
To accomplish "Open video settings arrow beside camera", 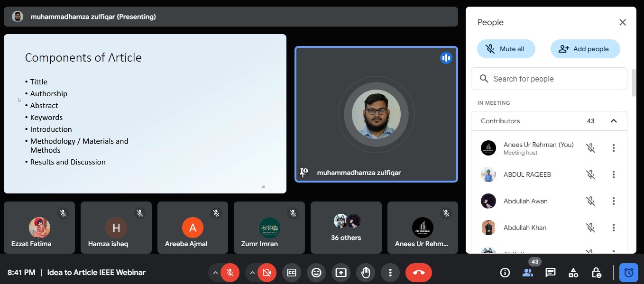I will pyautogui.click(x=252, y=273).
